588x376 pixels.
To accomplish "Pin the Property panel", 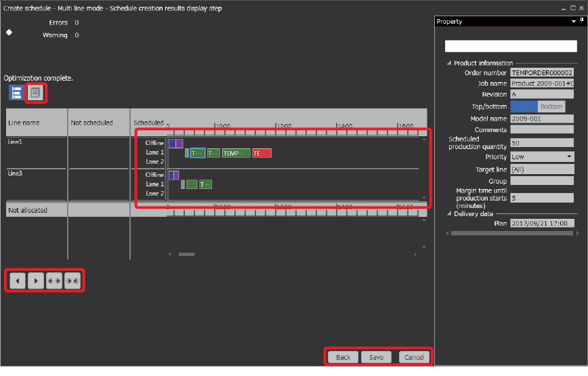I will coord(582,20).
